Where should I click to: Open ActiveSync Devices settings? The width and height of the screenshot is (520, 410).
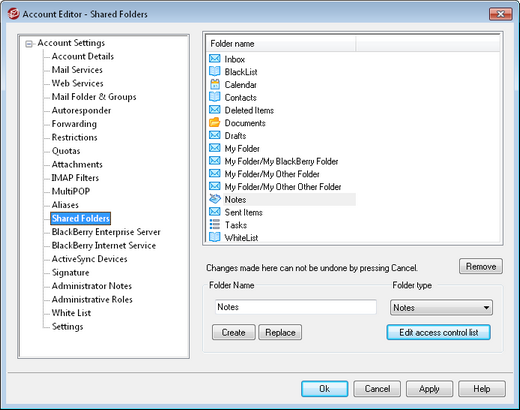tap(89, 259)
